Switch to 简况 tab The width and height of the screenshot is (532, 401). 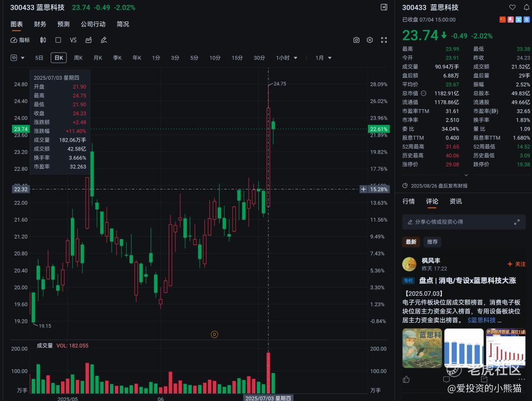(x=123, y=24)
